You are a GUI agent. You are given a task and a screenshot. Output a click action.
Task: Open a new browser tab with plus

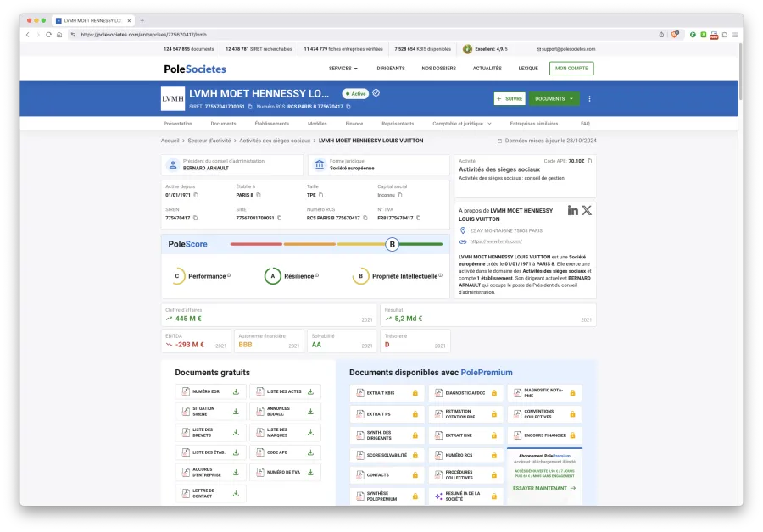pos(142,20)
